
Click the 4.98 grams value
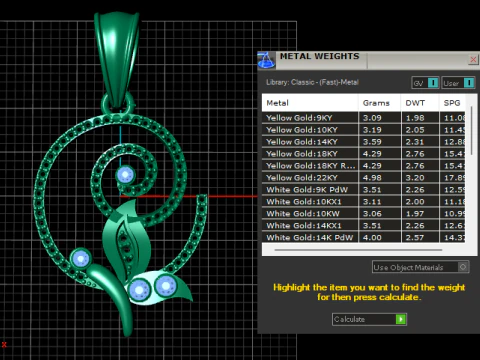[x=372, y=178]
